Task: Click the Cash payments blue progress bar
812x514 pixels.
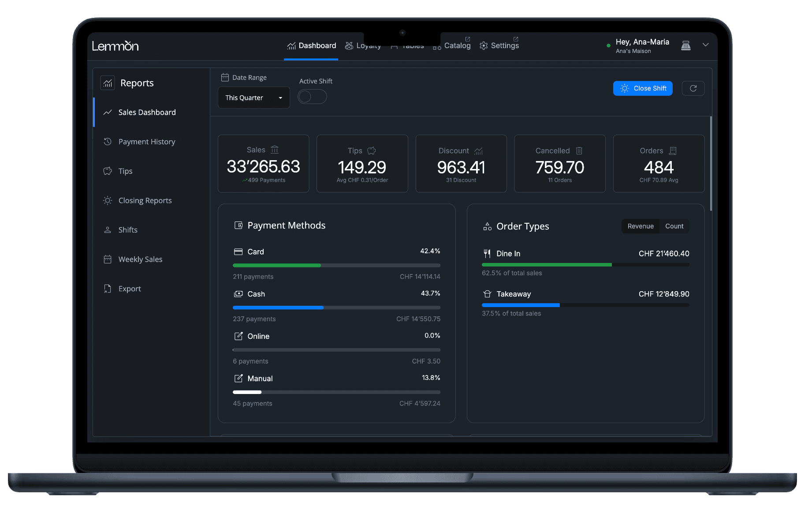Action: pyautogui.click(x=278, y=308)
